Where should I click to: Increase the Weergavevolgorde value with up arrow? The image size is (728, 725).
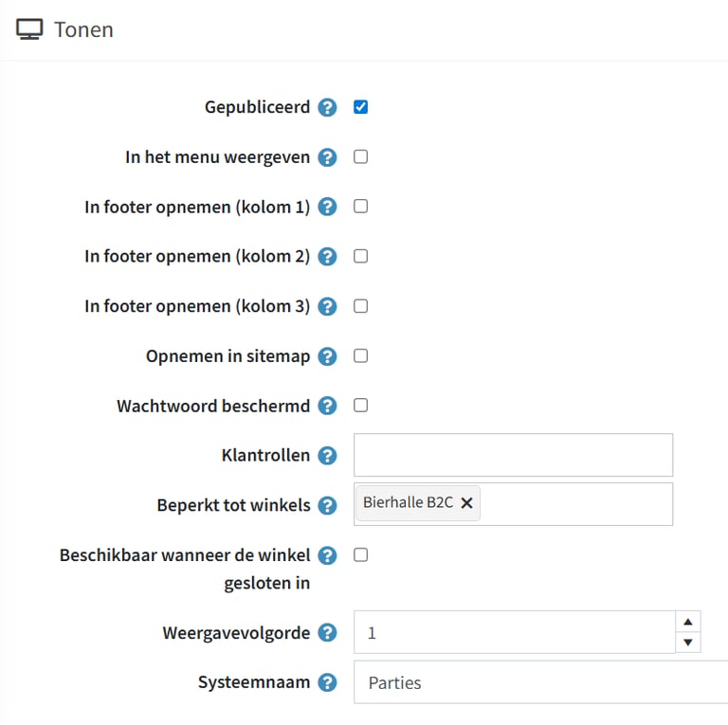pos(688,622)
